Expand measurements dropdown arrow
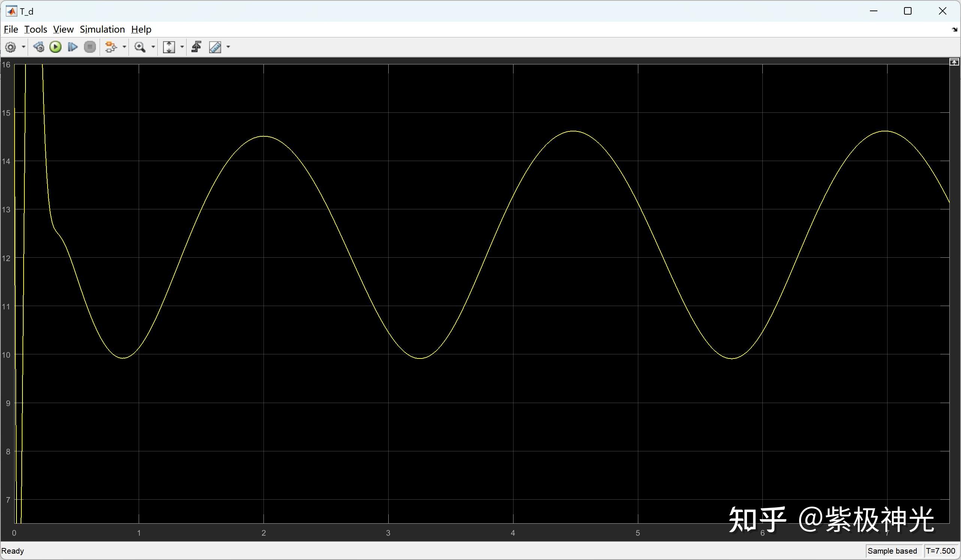The image size is (961, 560). tap(228, 47)
